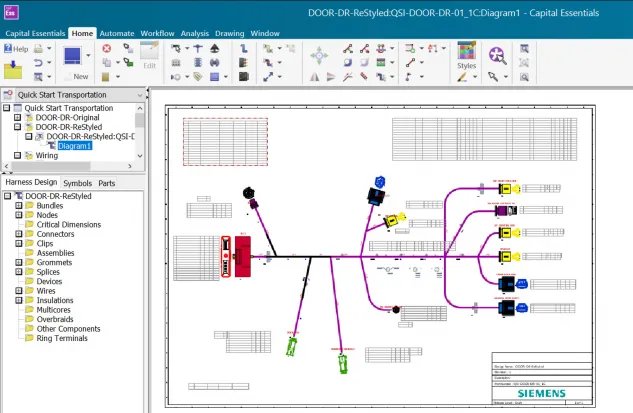Click the magnifier icon at bottom right of ribbon
633x413 pixels.
[524, 77]
